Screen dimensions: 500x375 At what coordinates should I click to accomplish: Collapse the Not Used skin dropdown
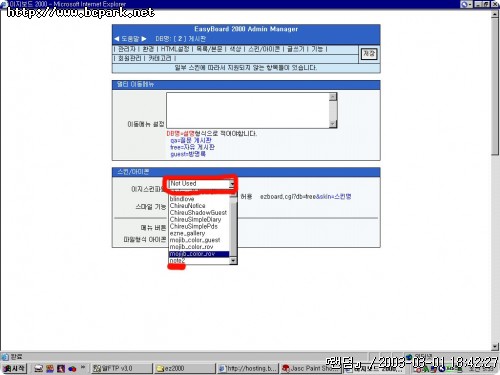[232, 184]
